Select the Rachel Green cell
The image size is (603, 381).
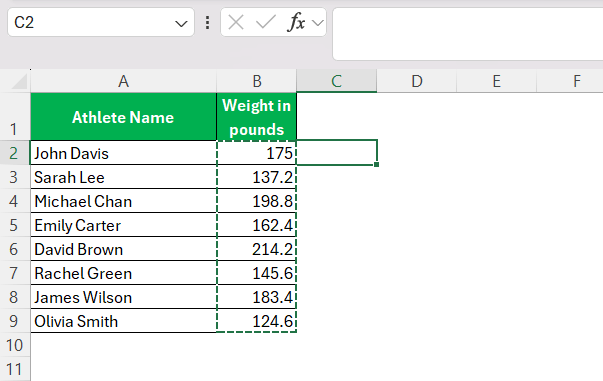[123, 273]
